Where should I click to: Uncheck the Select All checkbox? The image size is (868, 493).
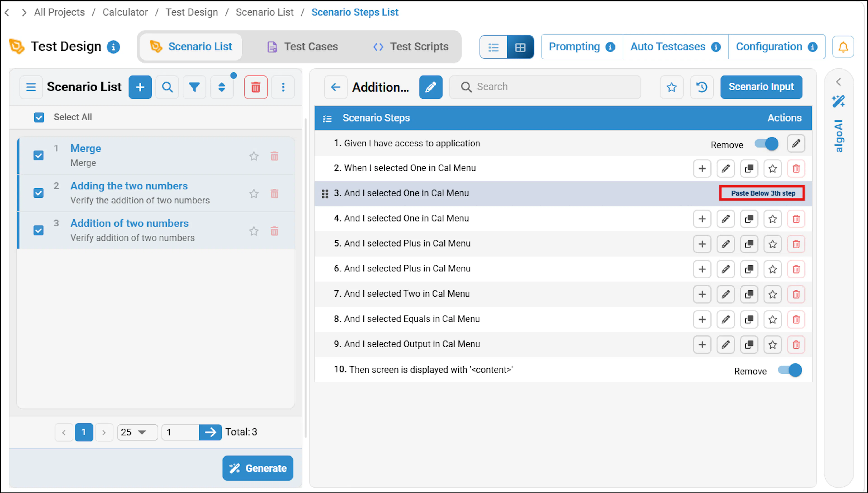pos(39,117)
